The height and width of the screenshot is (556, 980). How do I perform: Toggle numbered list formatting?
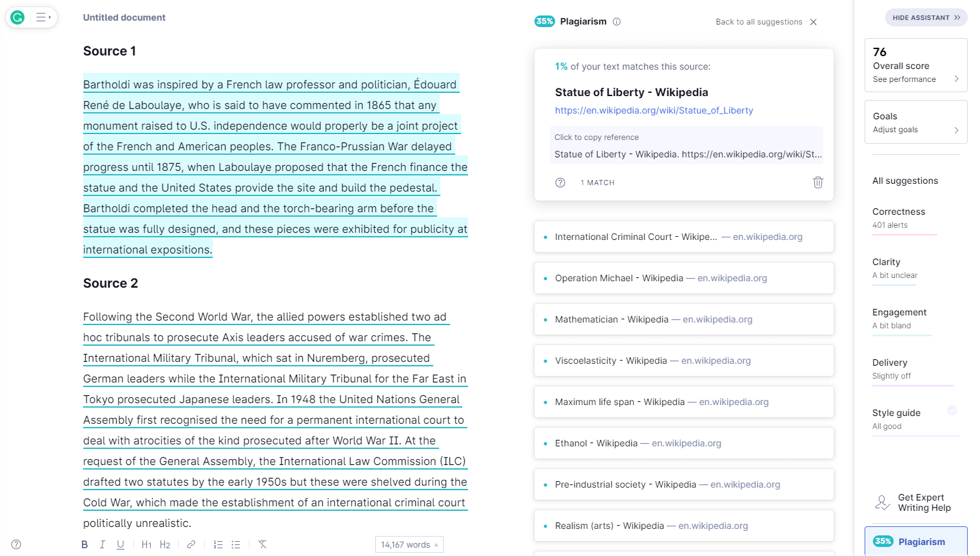pos(218,544)
